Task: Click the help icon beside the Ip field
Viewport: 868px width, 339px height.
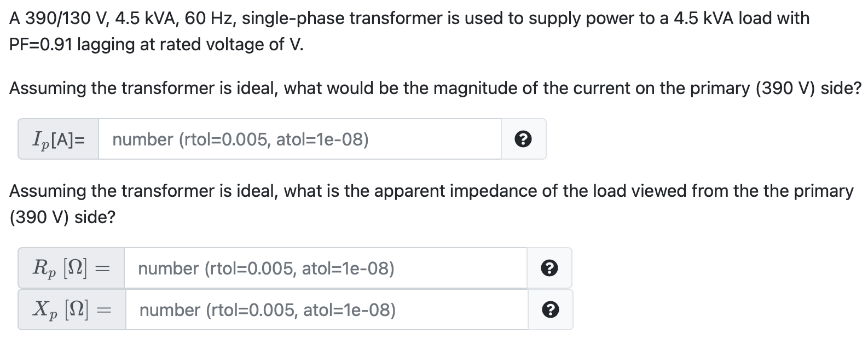Action: pyautogui.click(x=523, y=139)
